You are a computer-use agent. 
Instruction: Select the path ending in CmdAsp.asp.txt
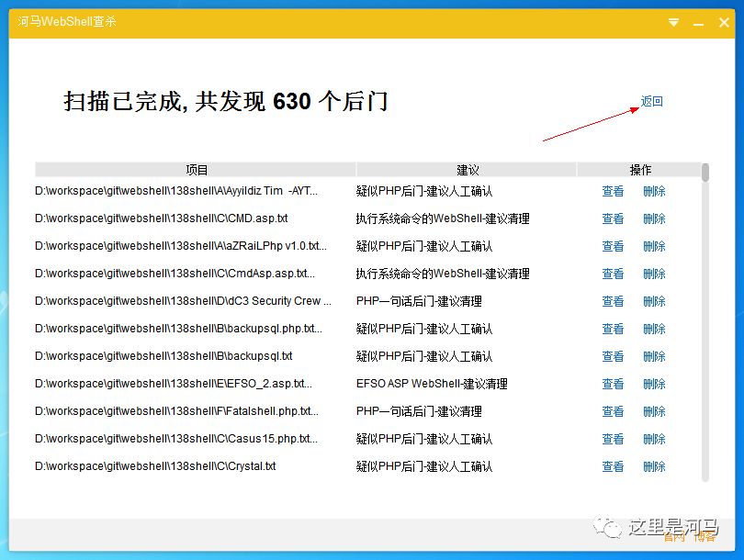coord(175,274)
